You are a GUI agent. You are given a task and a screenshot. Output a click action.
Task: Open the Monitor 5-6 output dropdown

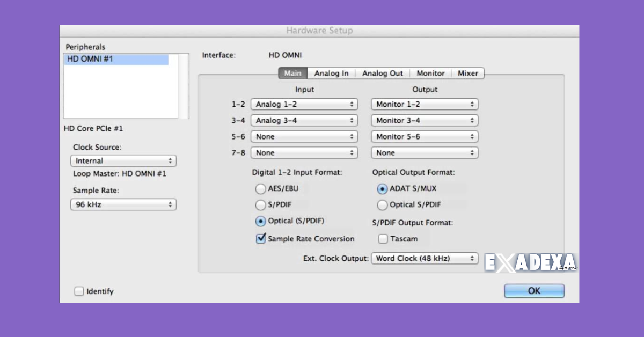[x=424, y=136]
